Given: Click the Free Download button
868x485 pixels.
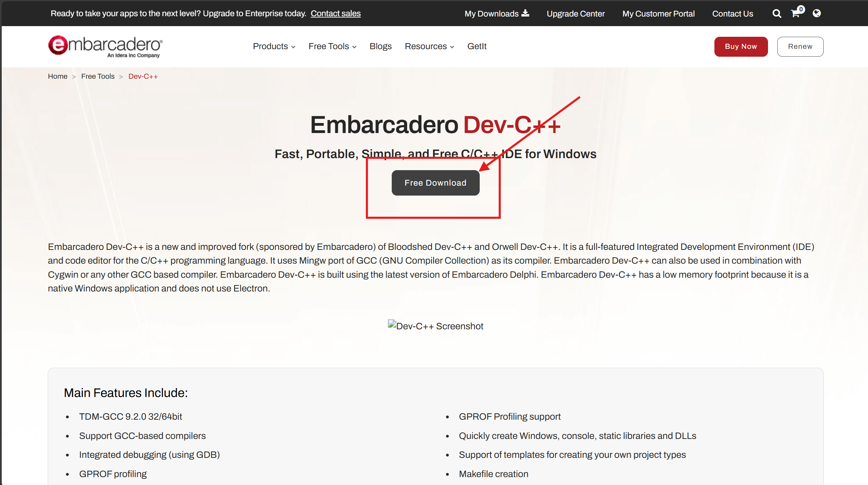Looking at the screenshot, I should pyautogui.click(x=435, y=183).
